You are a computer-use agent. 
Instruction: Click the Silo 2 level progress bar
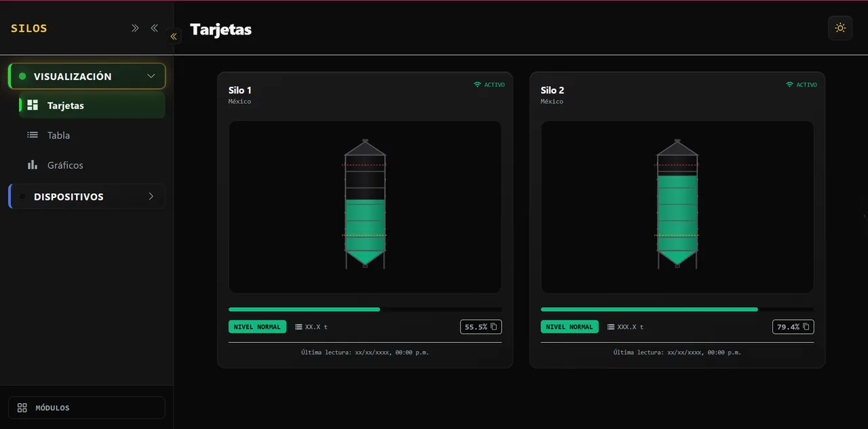pyautogui.click(x=677, y=309)
